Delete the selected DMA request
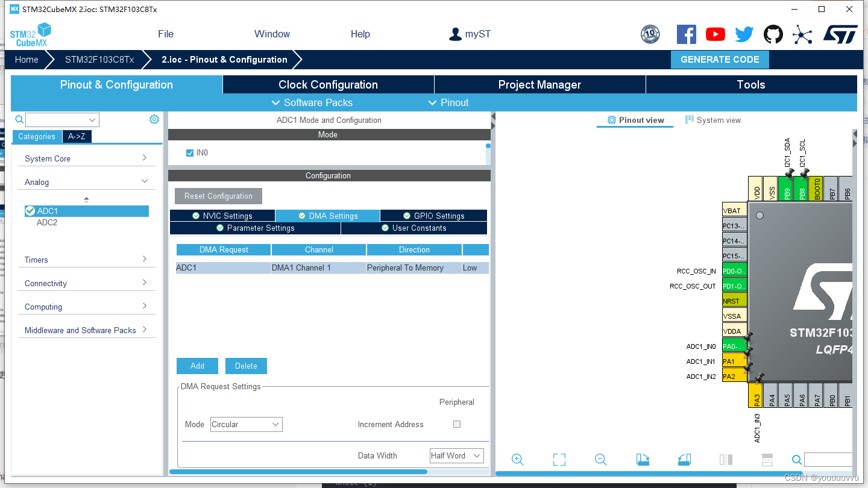This screenshot has height=488, width=868. (x=246, y=366)
